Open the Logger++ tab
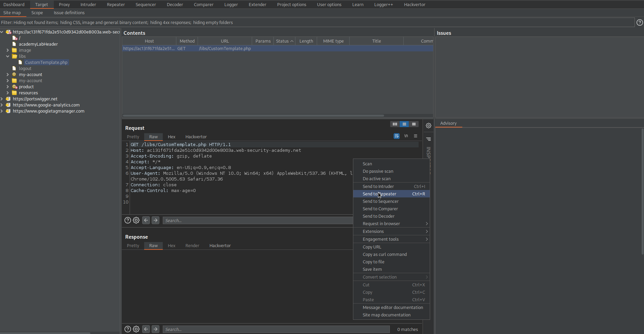 tap(383, 4)
